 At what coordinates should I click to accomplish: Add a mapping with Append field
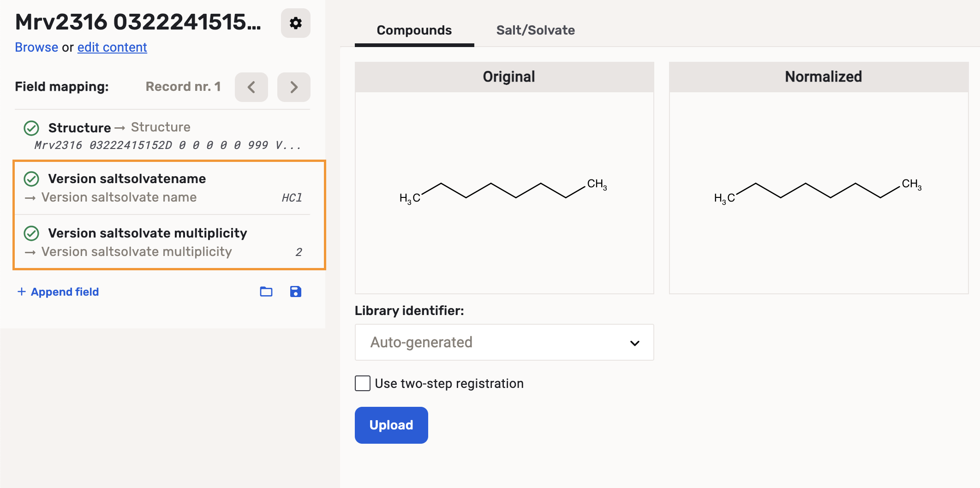click(58, 292)
